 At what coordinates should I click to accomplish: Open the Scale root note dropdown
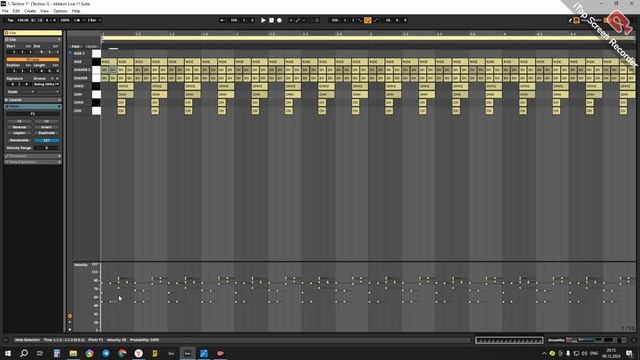(27, 92)
